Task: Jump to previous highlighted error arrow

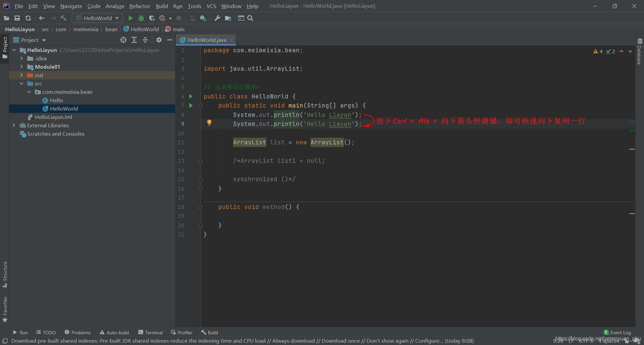Action: 622,51
